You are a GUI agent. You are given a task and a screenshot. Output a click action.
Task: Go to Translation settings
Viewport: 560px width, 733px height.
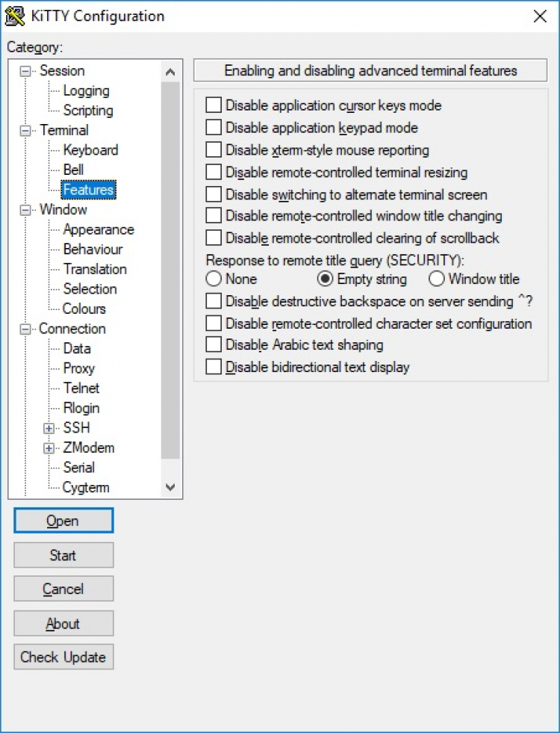coord(95,269)
